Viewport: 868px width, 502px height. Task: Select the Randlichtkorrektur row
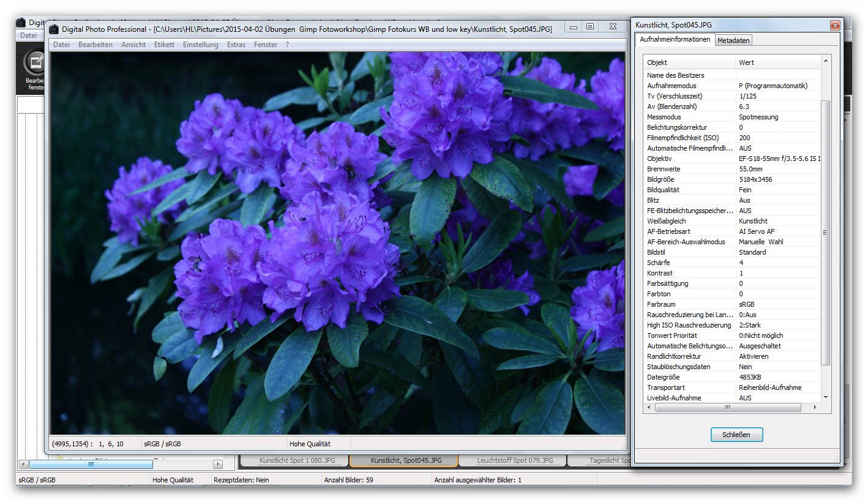732,356
